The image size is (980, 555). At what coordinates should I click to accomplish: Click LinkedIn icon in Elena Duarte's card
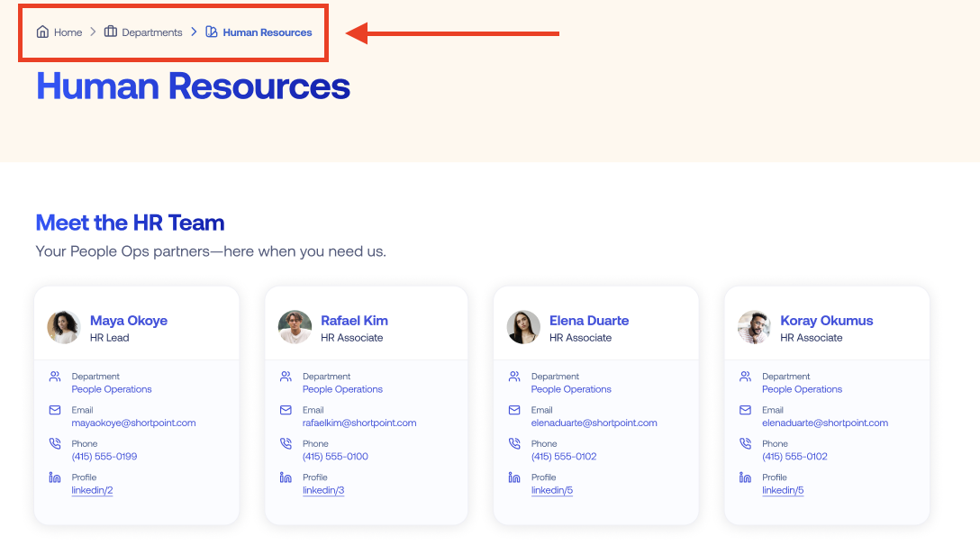514,477
